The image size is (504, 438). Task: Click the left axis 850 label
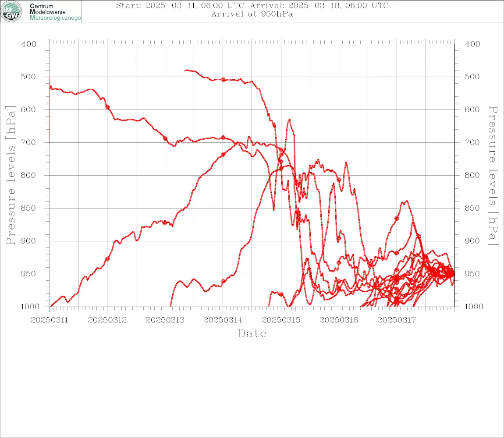tap(28, 208)
